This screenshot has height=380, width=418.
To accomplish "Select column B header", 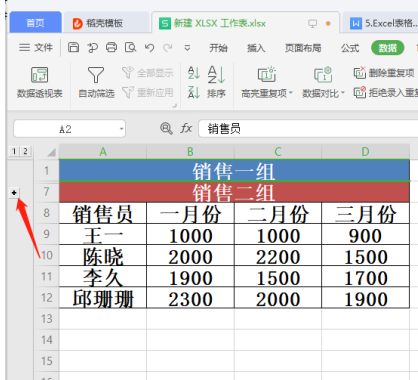I will point(190,152).
